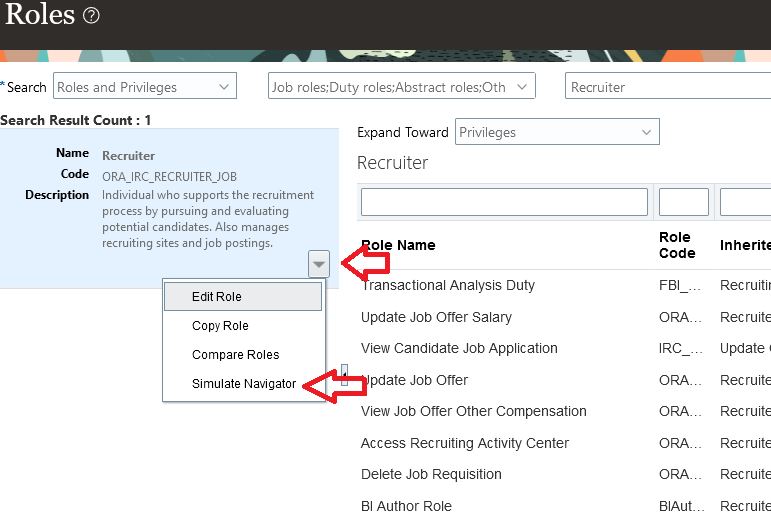Sort by the Role Code column header
Image resolution: width=771 pixels, height=526 pixels.
pyautogui.click(x=677, y=245)
